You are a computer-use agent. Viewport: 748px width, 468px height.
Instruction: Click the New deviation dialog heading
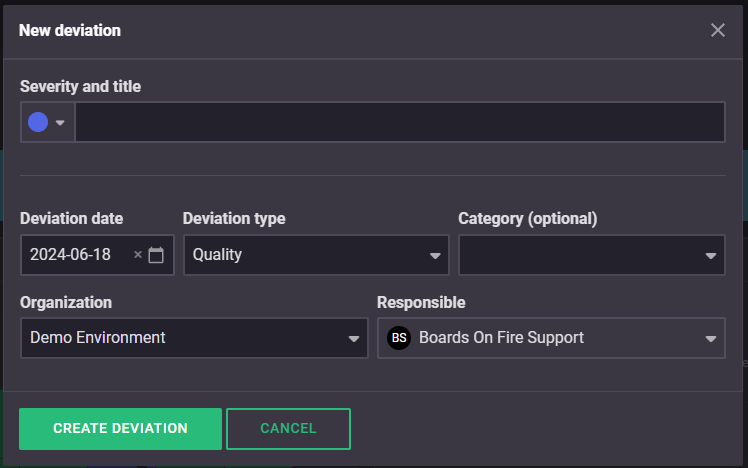point(70,30)
